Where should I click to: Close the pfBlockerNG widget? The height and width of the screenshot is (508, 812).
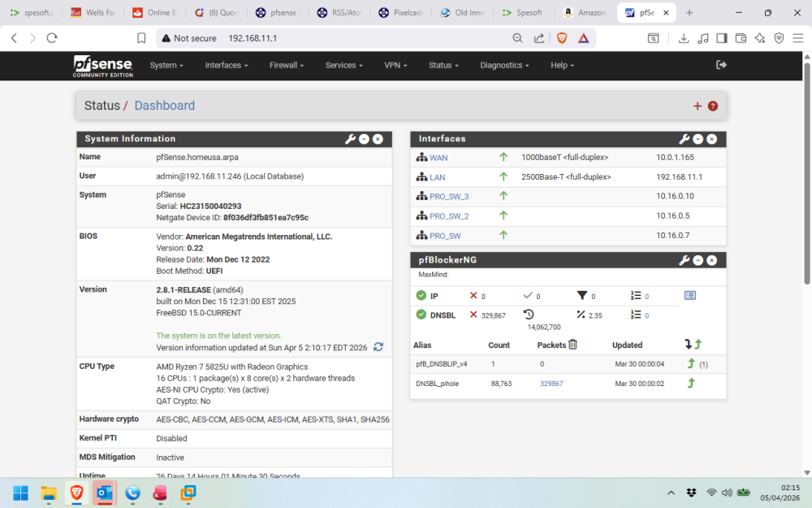712,260
